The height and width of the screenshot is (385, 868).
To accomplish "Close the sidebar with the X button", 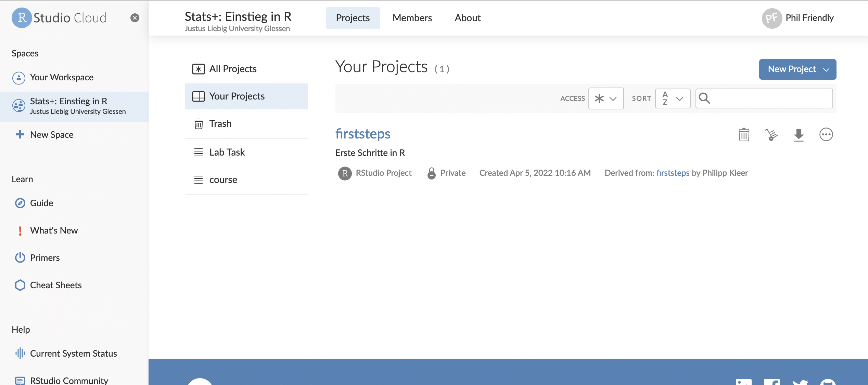I will point(135,18).
